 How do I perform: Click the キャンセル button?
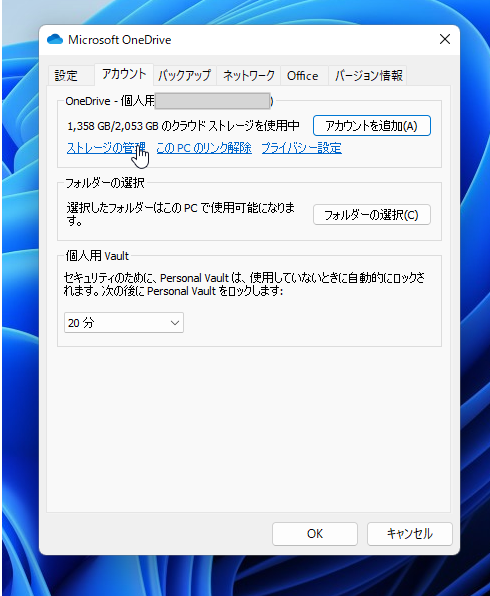coord(410,534)
